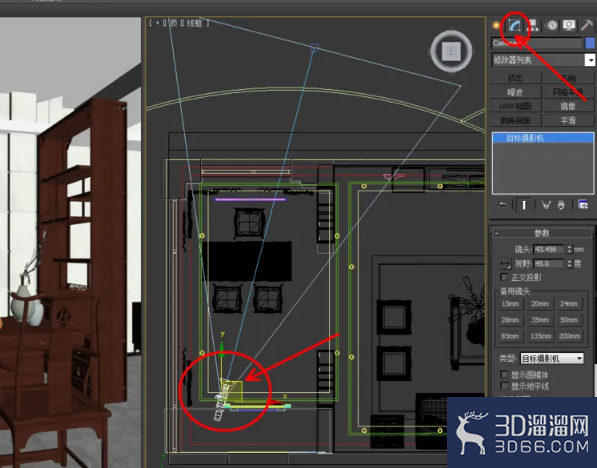Choose the 85mm stock lens

[x=511, y=336]
